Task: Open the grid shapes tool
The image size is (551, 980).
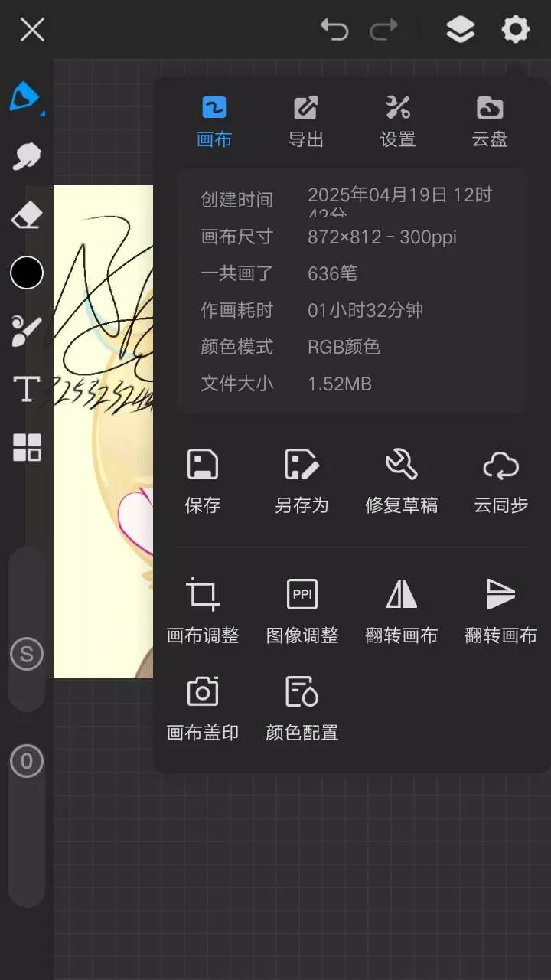Action: click(x=27, y=447)
